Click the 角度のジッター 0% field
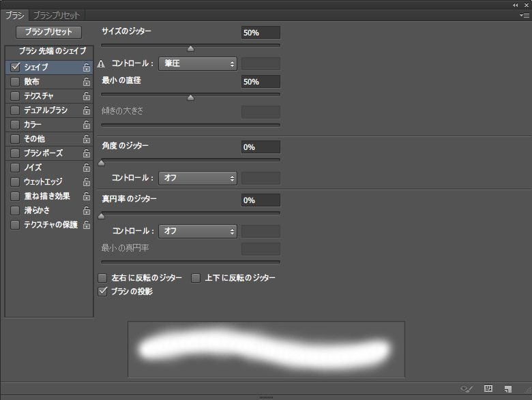The height and width of the screenshot is (400, 532). (x=261, y=147)
